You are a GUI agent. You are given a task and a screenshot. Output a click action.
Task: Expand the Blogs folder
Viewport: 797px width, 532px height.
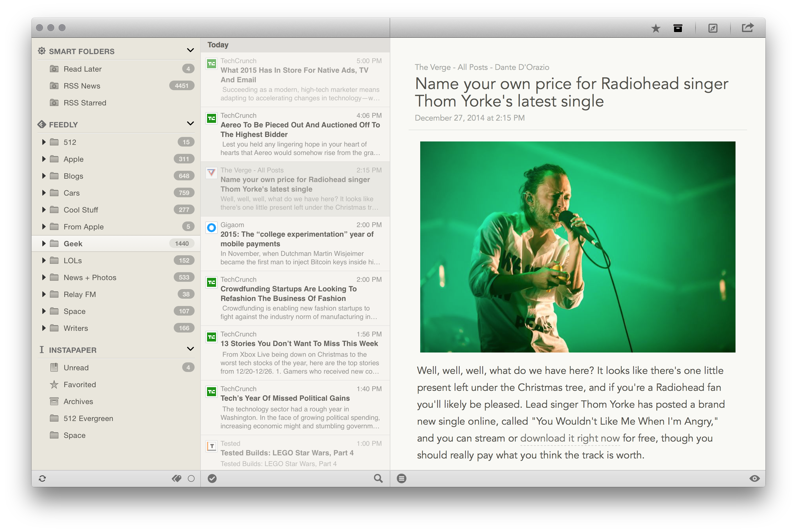(43, 176)
